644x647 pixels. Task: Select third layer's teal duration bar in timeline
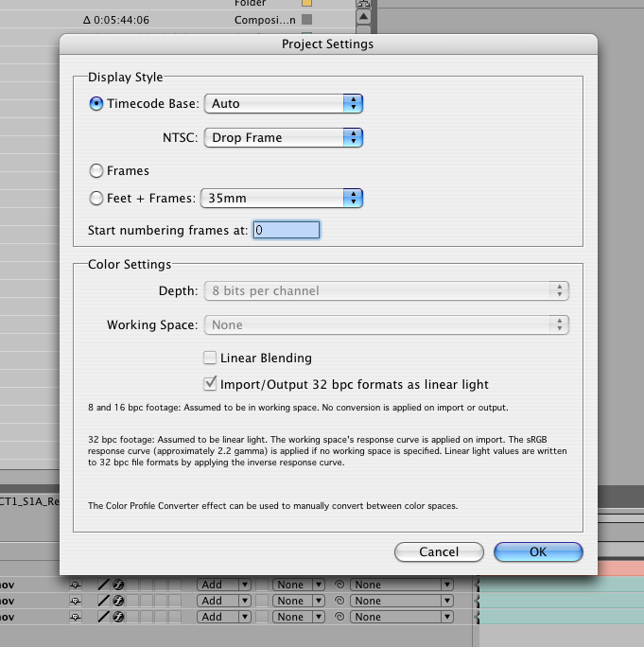pyautogui.click(x=562, y=617)
